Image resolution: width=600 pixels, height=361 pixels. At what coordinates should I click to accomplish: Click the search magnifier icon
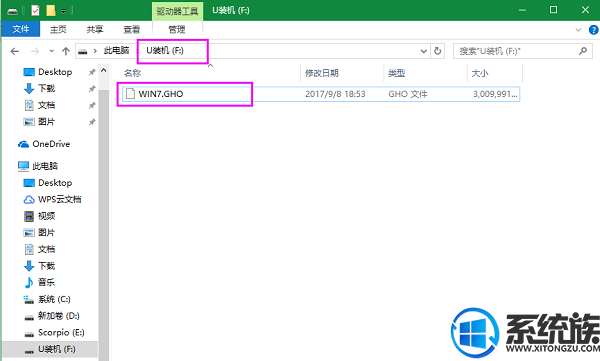click(x=583, y=51)
